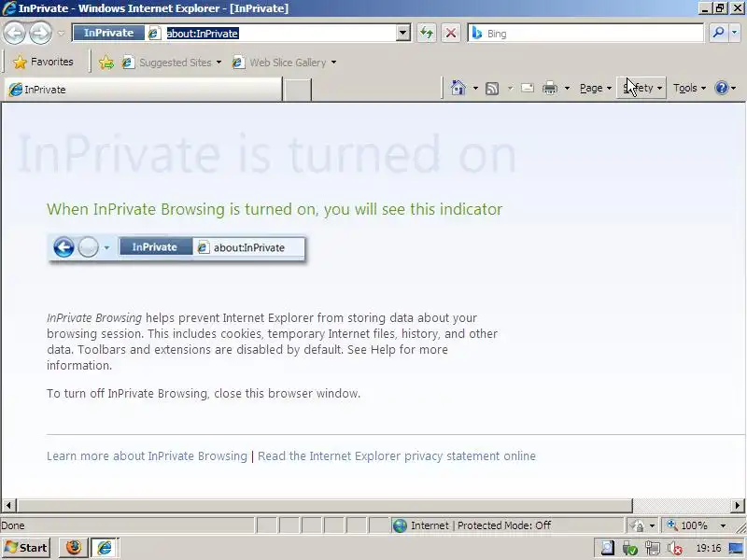747x560 pixels.
Task: Click the Add to Favorites Bar icon
Action: click(x=106, y=63)
